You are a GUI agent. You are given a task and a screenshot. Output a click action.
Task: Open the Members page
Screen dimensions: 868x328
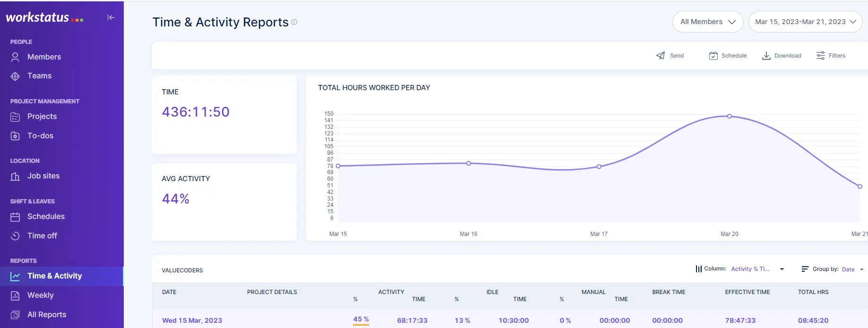(44, 57)
